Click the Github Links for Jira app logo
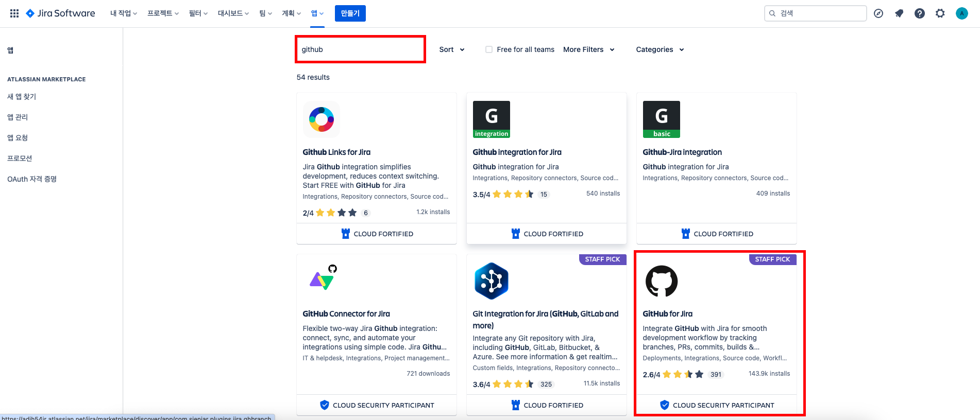This screenshot has width=980, height=420. point(322,119)
